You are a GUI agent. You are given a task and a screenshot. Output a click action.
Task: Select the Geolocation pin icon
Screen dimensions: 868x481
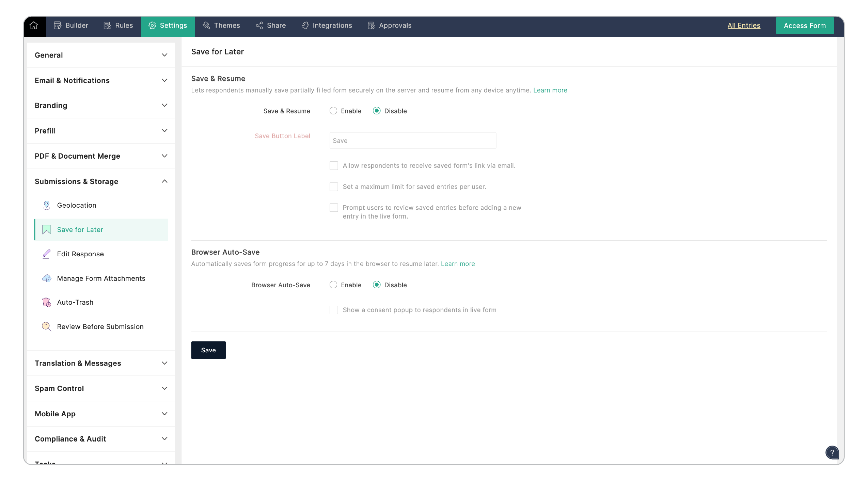point(46,205)
